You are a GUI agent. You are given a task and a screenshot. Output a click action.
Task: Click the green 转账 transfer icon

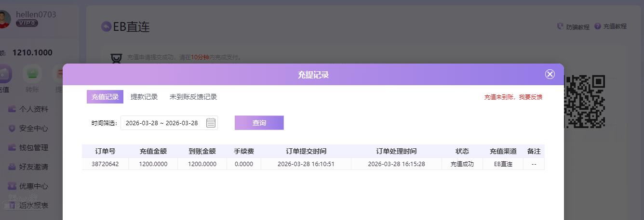pyautogui.click(x=32, y=74)
